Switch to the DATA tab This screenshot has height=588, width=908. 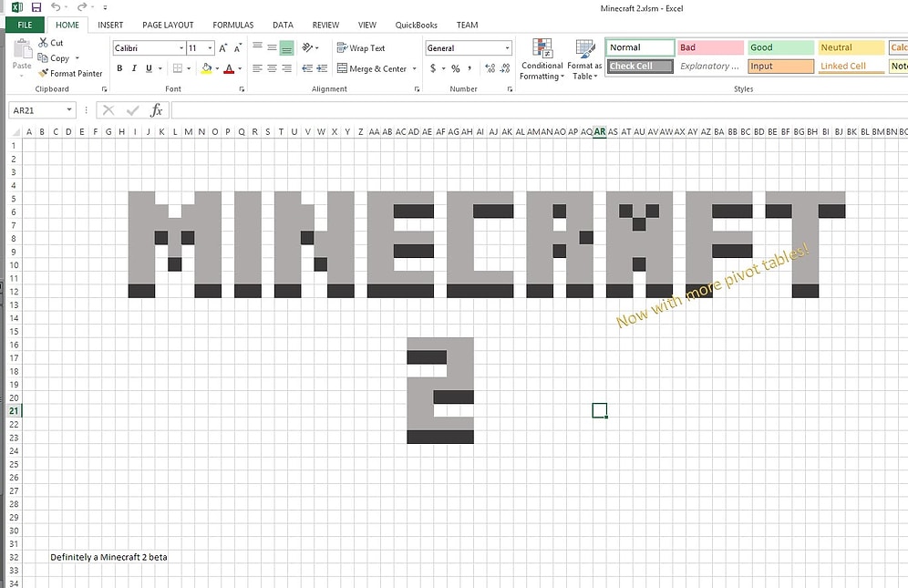[x=283, y=25]
